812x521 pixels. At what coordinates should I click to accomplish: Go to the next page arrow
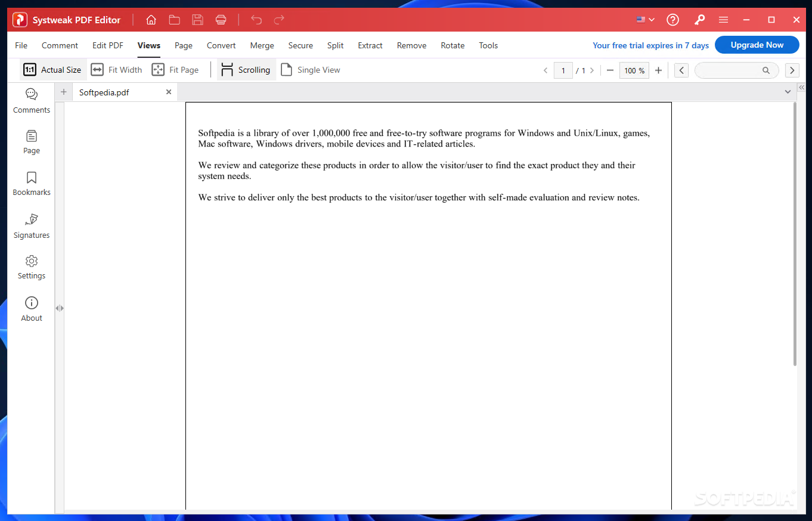(591, 70)
